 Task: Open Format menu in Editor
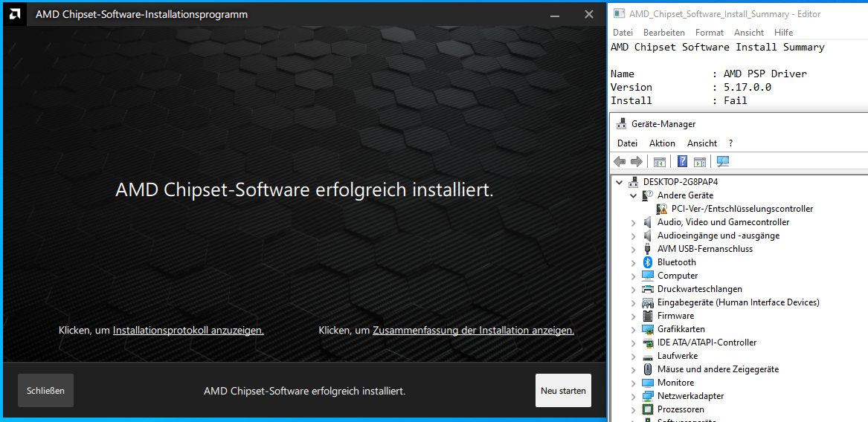(x=709, y=33)
